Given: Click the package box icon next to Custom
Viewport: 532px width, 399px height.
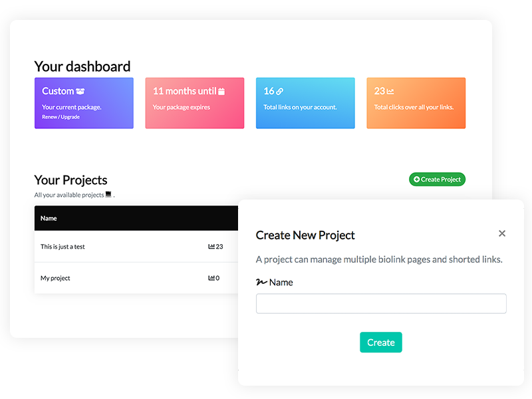Looking at the screenshot, I should (x=80, y=91).
